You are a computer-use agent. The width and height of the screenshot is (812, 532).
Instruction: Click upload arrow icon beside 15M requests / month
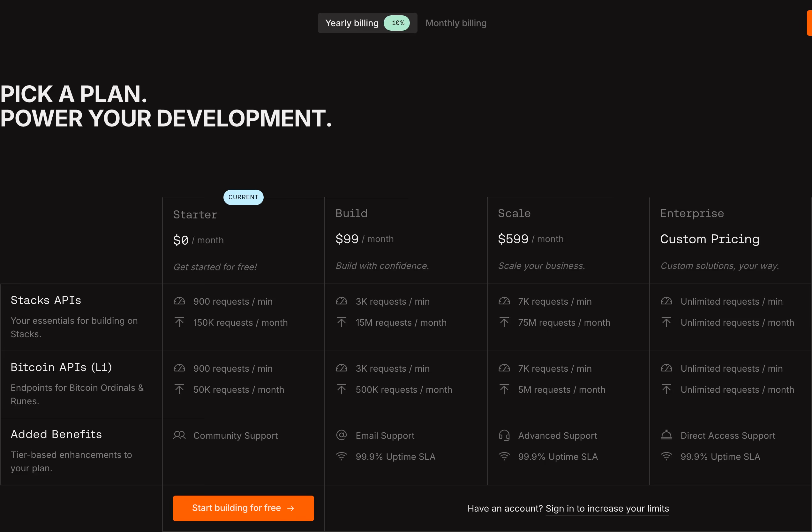pos(341,322)
